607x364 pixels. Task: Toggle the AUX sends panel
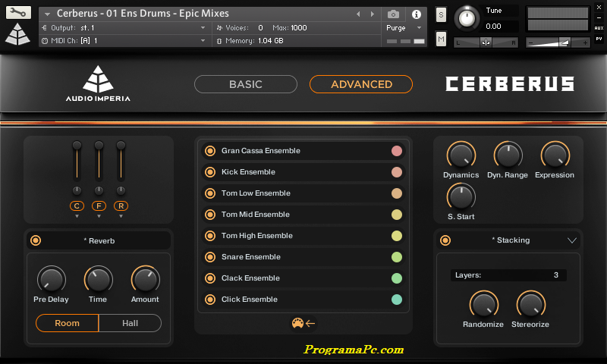(599, 28)
